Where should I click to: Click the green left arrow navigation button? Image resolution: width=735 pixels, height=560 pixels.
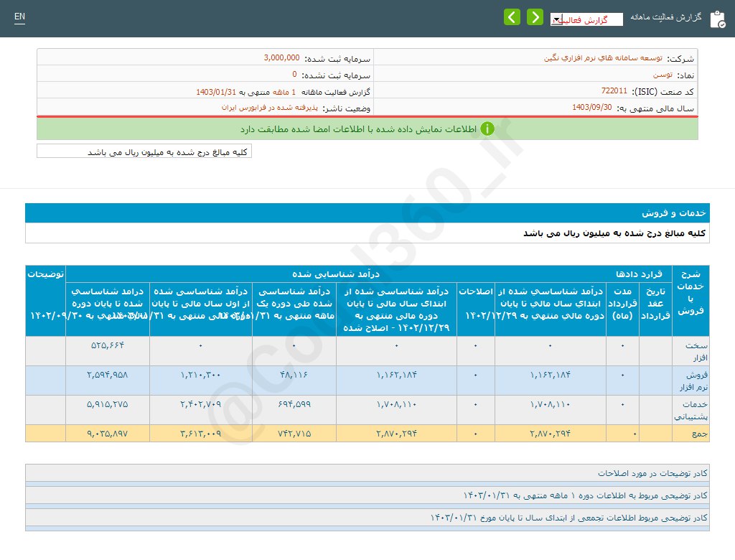(x=512, y=17)
